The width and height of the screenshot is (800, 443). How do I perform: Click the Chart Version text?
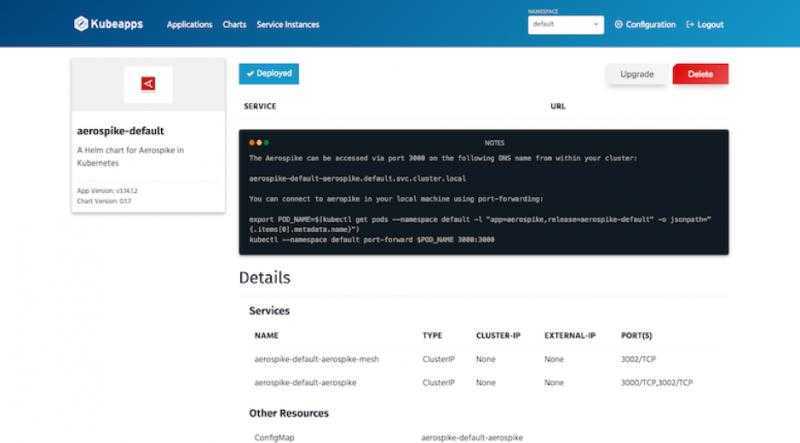tap(104, 201)
